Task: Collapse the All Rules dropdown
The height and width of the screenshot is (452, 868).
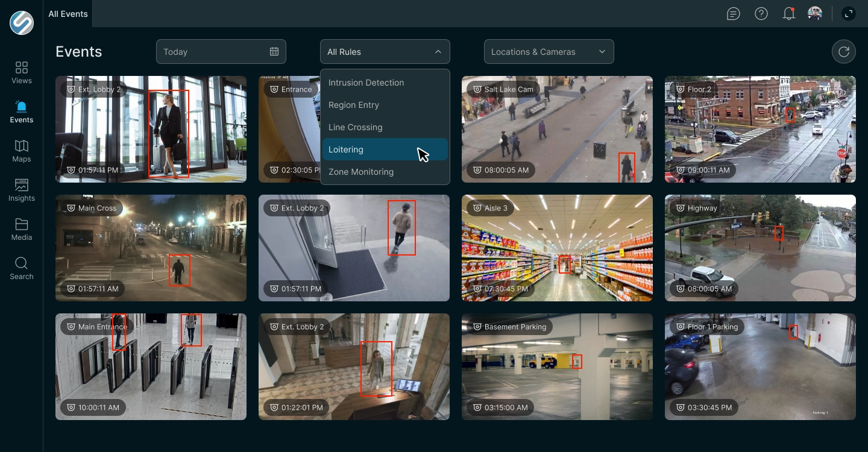Action: [x=385, y=52]
